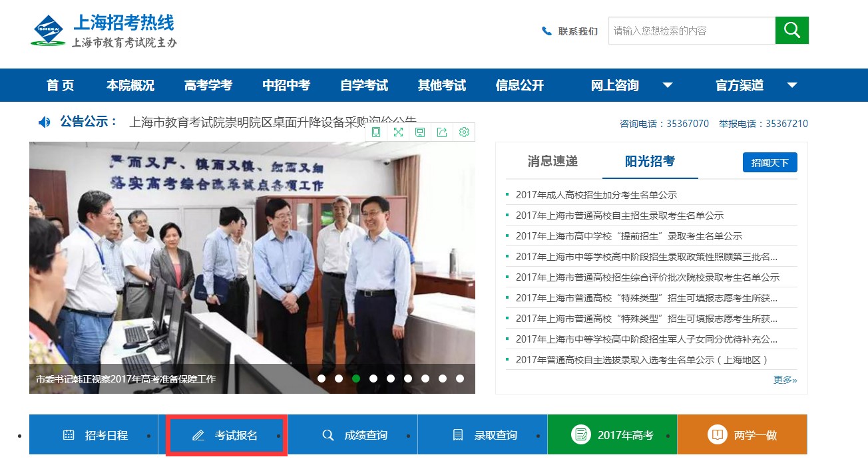Click the document icon on 录取查询
The width and height of the screenshot is (868, 463).
pyautogui.click(x=458, y=435)
